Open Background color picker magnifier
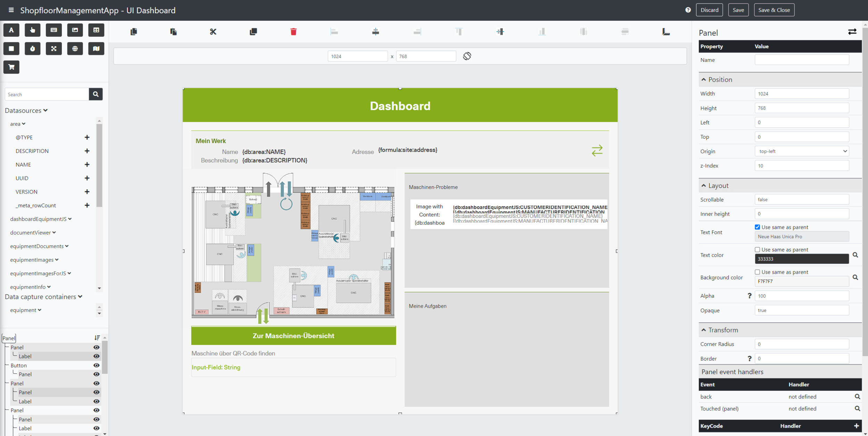This screenshot has height=436, width=868. coord(855,277)
